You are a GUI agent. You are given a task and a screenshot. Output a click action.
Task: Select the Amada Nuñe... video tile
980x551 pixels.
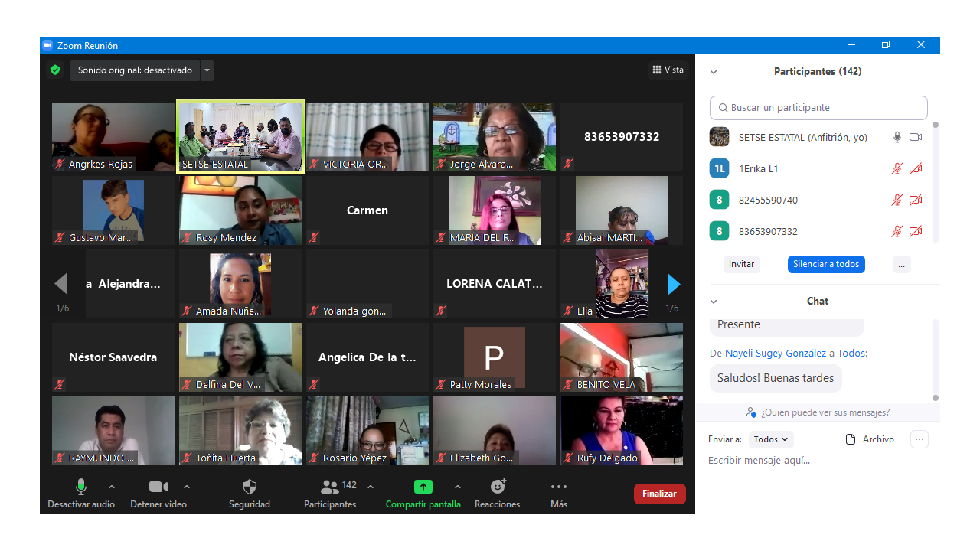click(240, 284)
